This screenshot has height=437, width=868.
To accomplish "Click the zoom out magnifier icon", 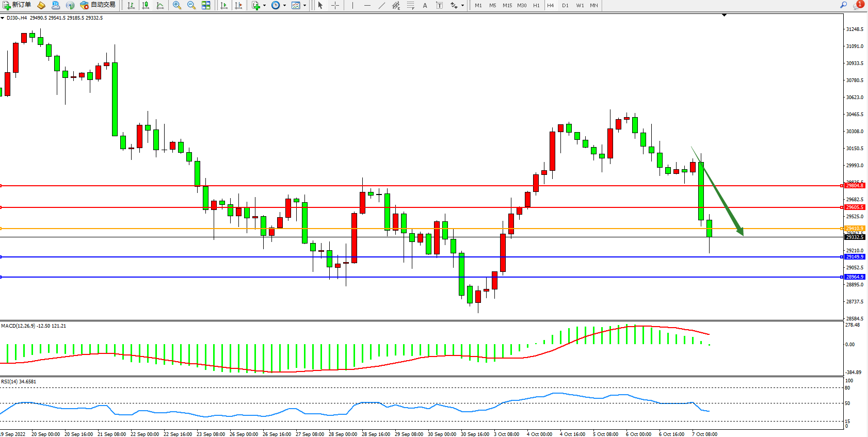I will click(x=191, y=5).
